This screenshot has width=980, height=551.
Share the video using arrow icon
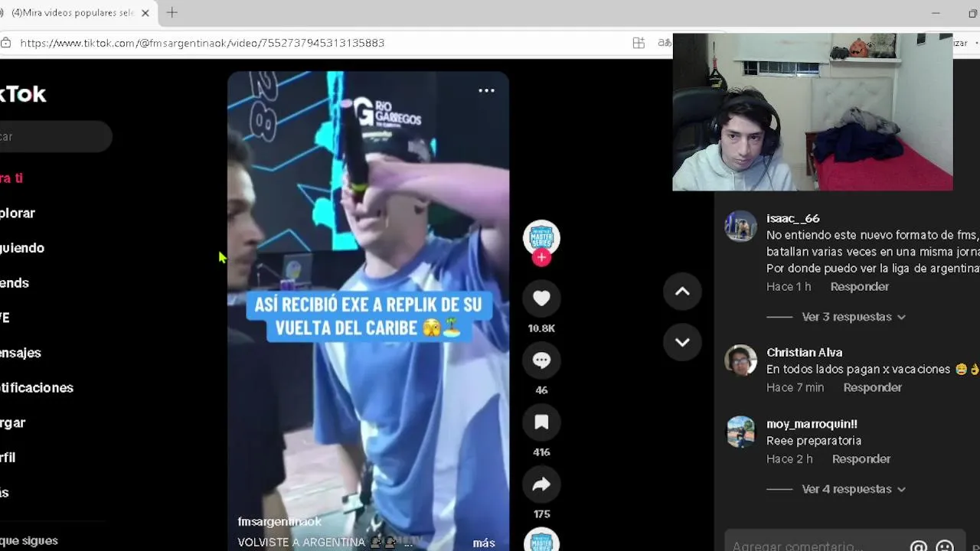[541, 484]
